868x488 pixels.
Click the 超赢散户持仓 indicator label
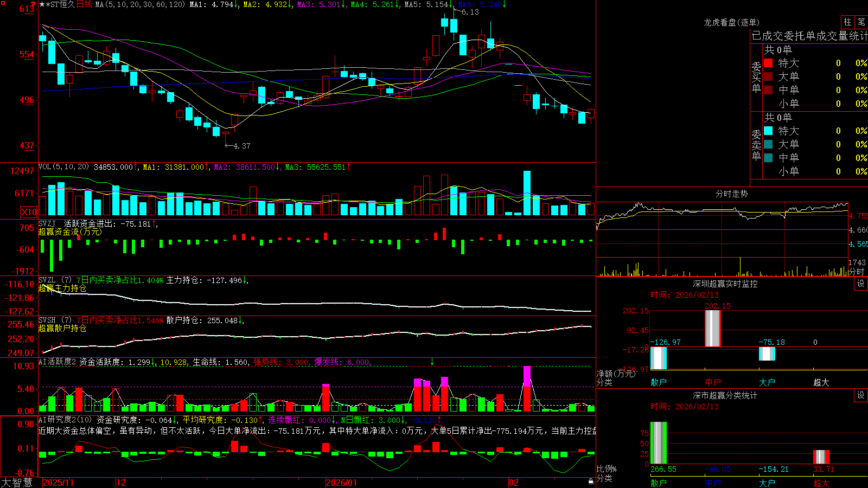62,329
